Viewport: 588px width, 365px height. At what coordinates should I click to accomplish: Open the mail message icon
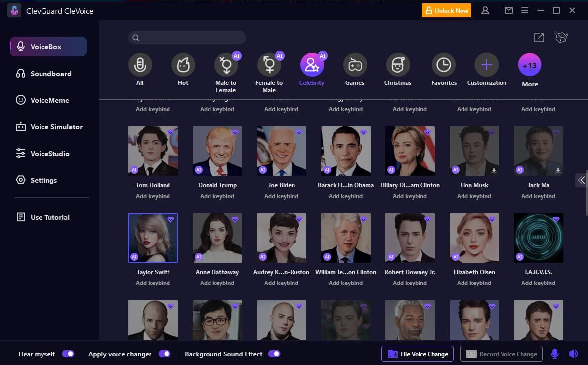point(509,10)
